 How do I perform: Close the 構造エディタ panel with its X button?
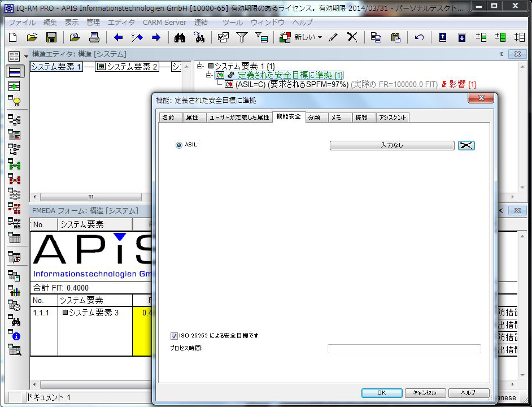coord(517,54)
